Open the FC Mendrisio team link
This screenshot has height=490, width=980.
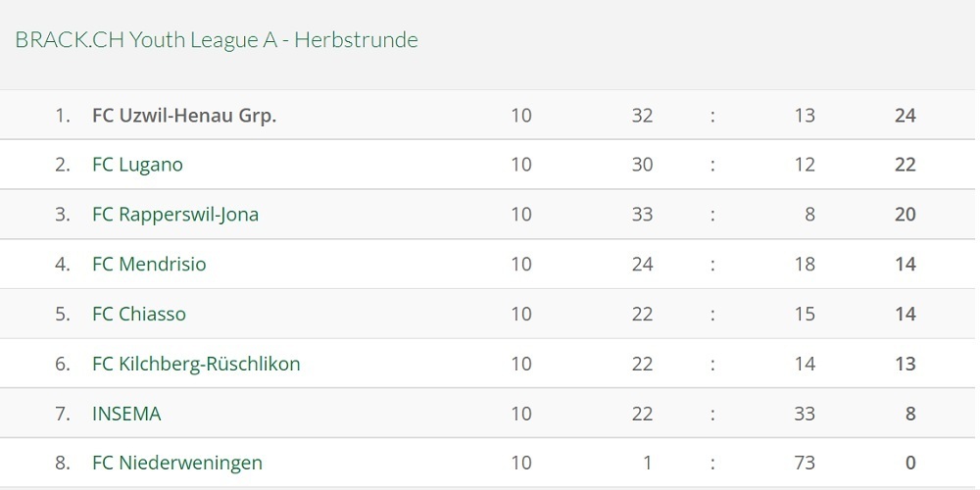(149, 264)
